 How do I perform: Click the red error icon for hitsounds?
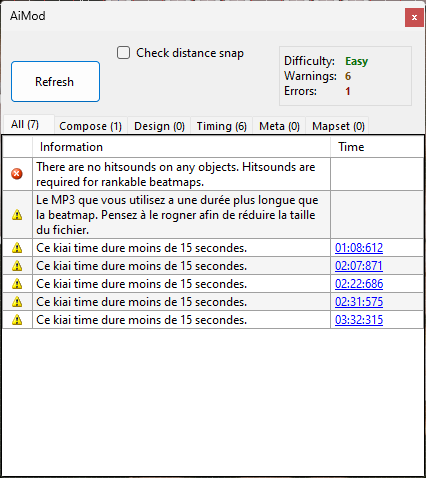[x=17, y=174]
